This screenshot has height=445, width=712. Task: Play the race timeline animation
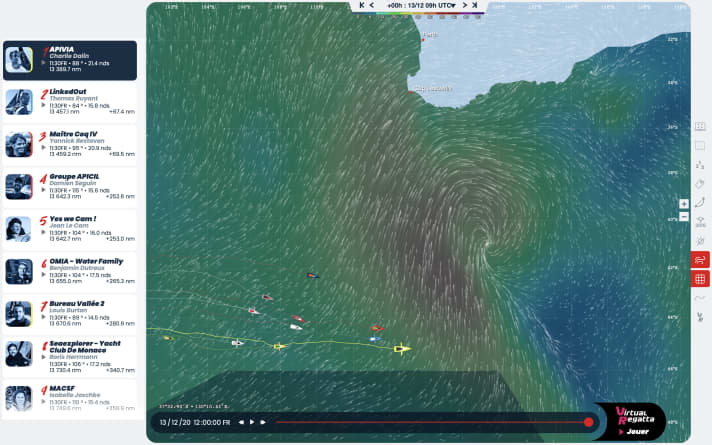pos(252,422)
